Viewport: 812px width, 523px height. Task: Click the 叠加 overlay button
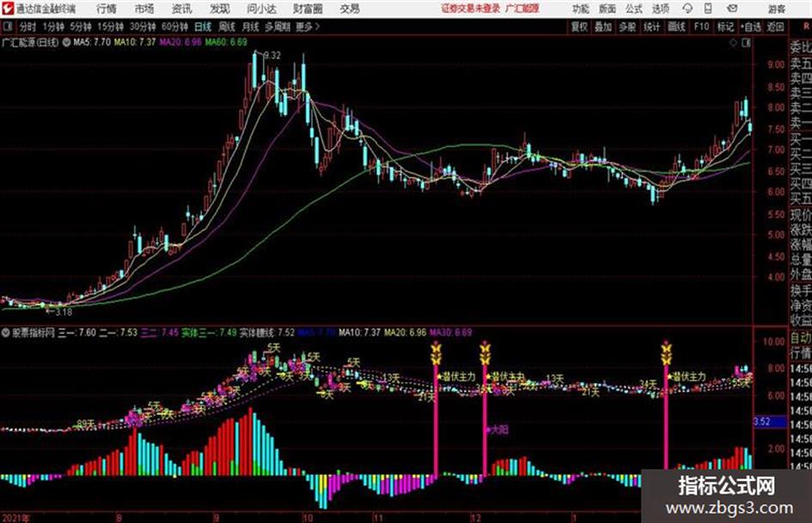pos(603,27)
